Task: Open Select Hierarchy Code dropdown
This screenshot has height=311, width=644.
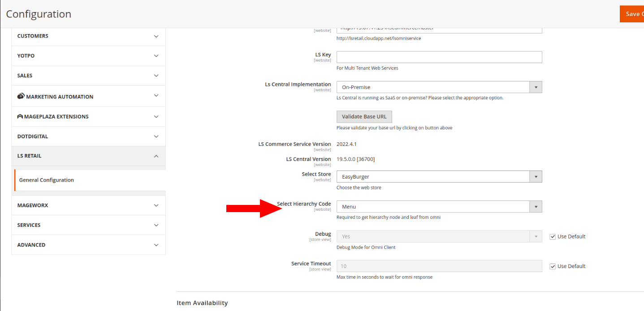Action: coord(439,207)
